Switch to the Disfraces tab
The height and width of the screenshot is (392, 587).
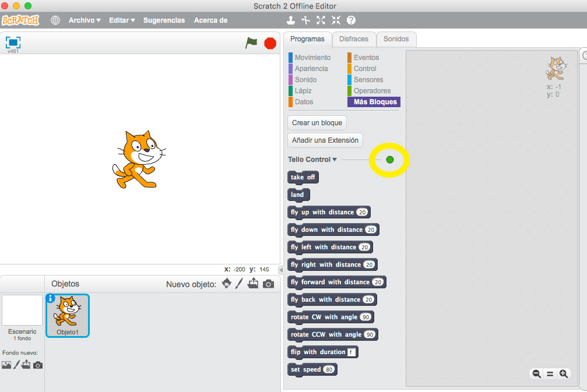[x=354, y=39]
